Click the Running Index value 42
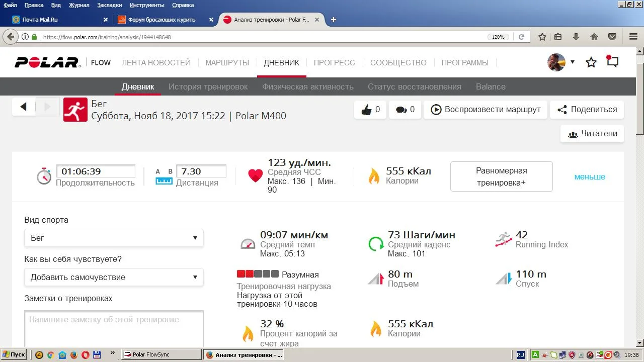This screenshot has width=644, height=362. [522, 235]
